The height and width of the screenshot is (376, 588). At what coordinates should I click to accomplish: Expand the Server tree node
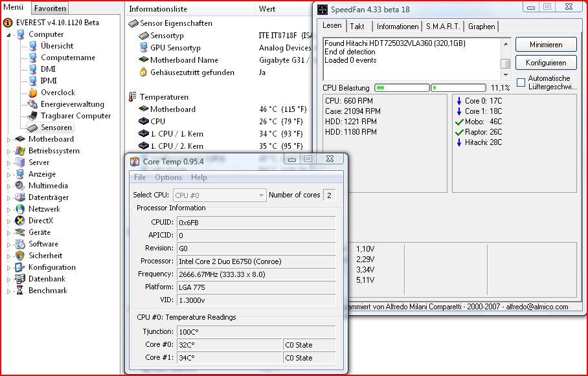pyautogui.click(x=8, y=163)
